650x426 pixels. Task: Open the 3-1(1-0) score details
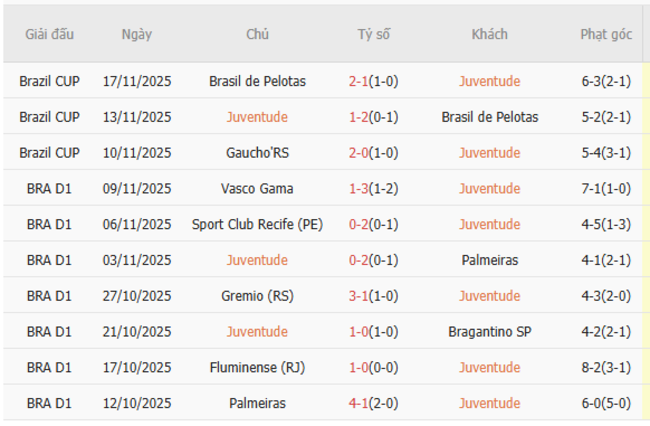click(x=374, y=296)
